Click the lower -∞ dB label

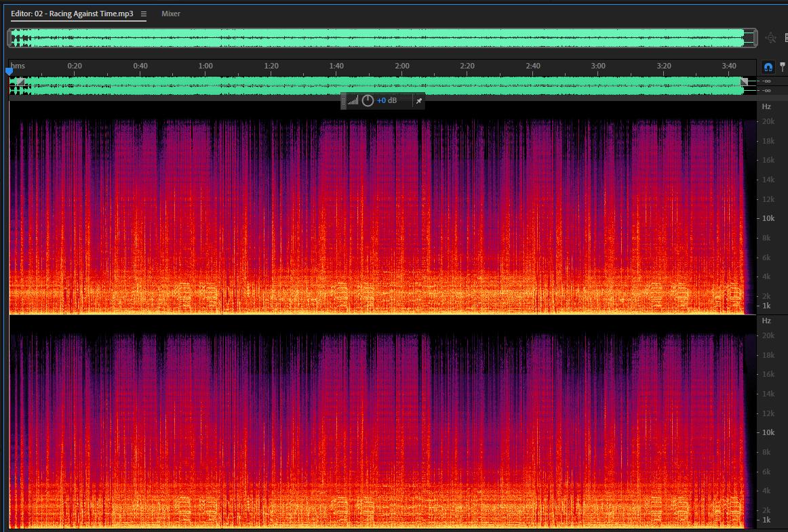(766, 90)
